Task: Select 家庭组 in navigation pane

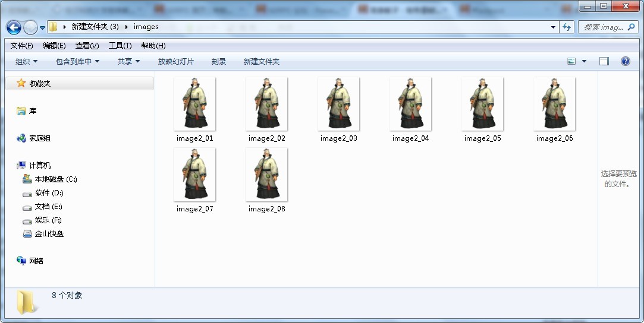Action: point(40,138)
